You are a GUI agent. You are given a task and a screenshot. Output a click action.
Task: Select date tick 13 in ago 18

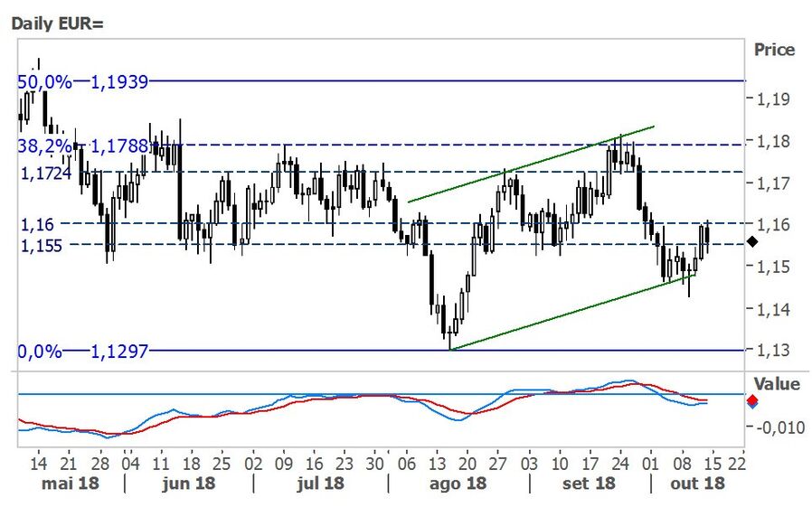click(x=437, y=463)
